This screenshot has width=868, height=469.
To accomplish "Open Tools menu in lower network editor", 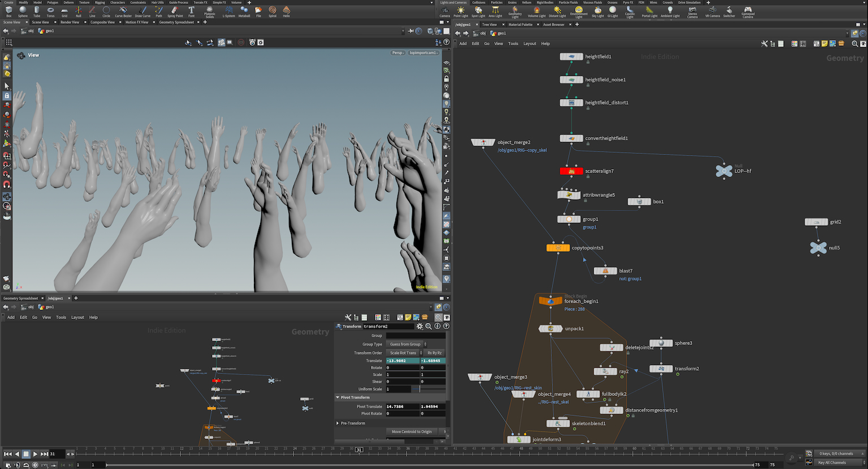I will (61, 317).
